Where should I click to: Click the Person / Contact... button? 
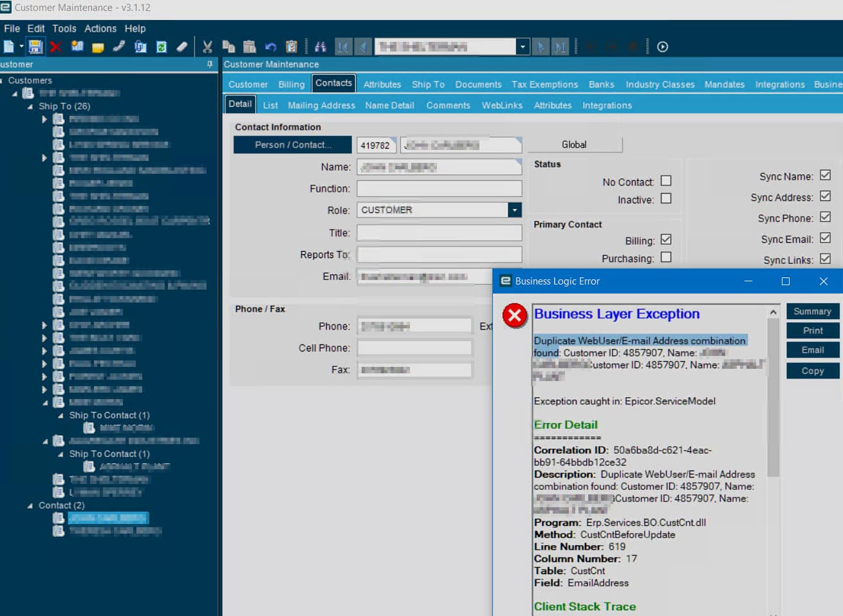pos(293,145)
